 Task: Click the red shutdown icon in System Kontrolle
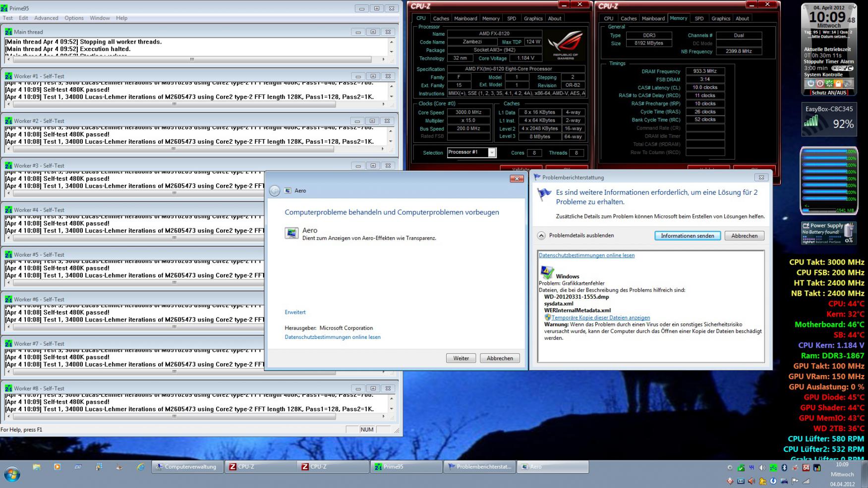[x=820, y=84]
